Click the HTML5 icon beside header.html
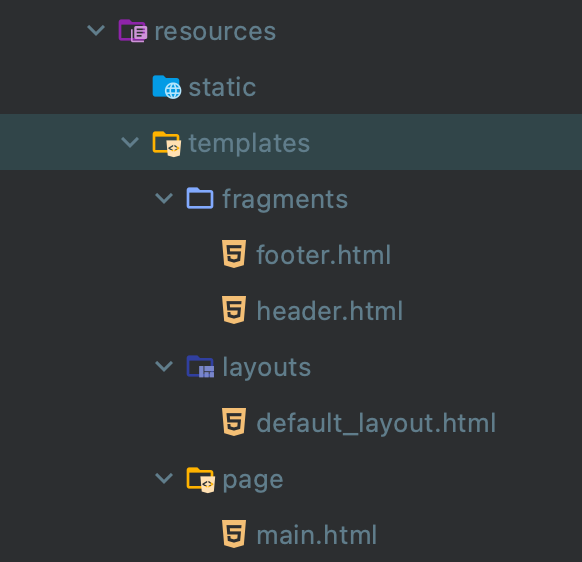Screen dimensions: 582x562 pos(234,310)
